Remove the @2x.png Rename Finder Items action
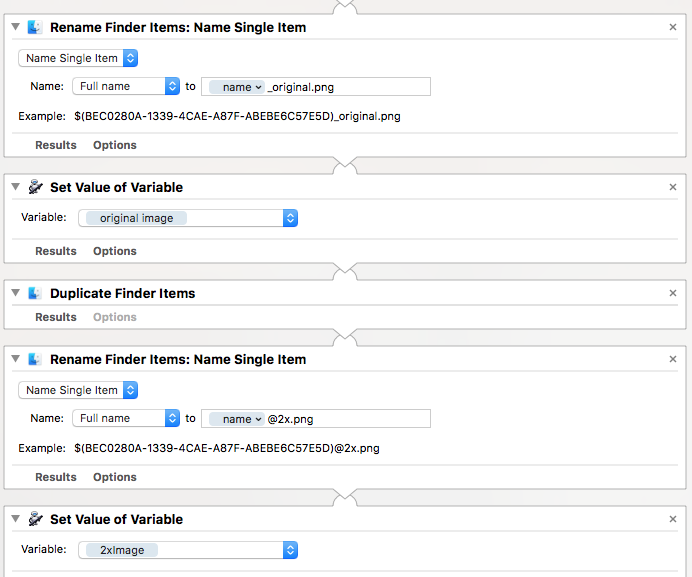Viewport: 692px width, 577px height. coord(673,359)
